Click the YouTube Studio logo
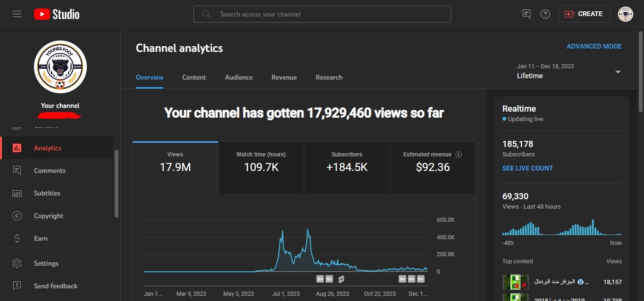 click(57, 14)
